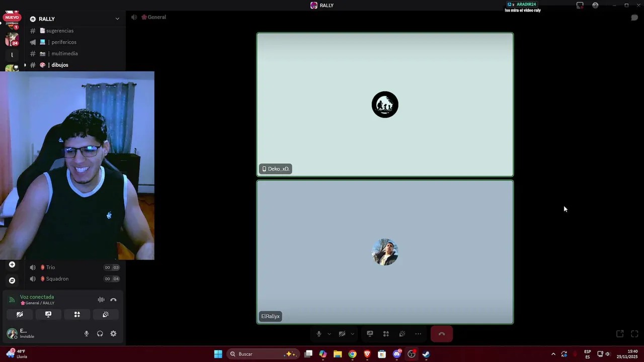Open Discord from the taskbar
Viewport: 644px width, 362px height.
pyautogui.click(x=397, y=354)
